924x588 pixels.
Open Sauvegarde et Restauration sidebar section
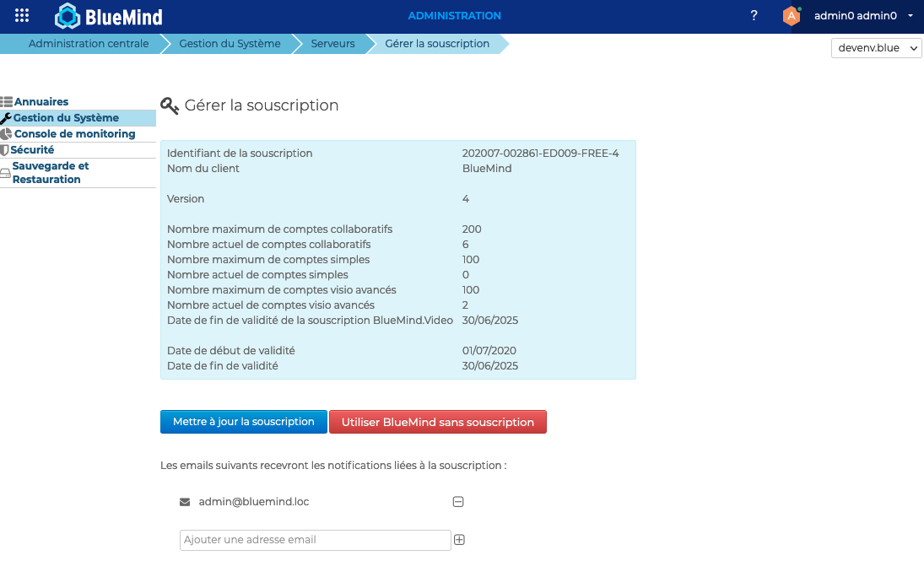[51, 173]
